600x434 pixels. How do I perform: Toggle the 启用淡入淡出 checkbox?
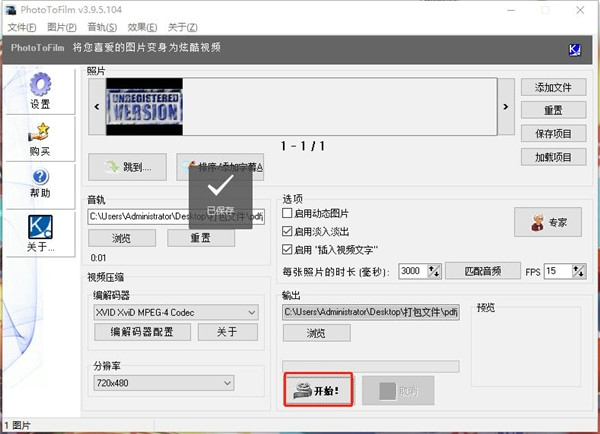288,231
